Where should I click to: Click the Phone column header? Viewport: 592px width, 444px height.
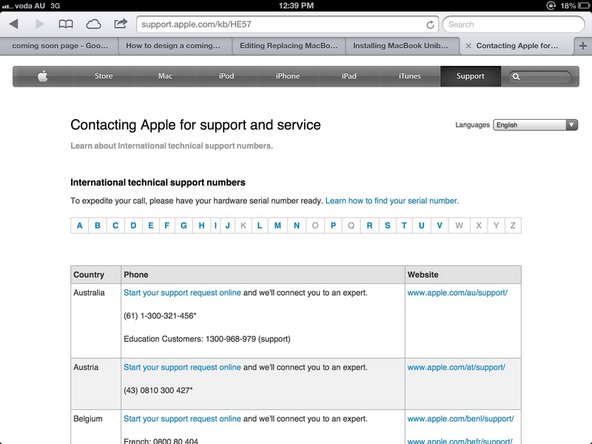point(263,275)
